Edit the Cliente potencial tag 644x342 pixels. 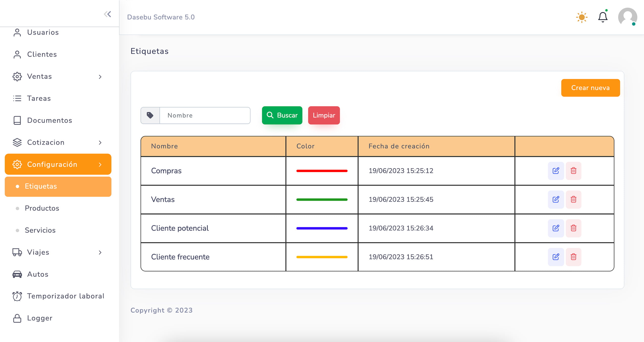pyautogui.click(x=556, y=228)
